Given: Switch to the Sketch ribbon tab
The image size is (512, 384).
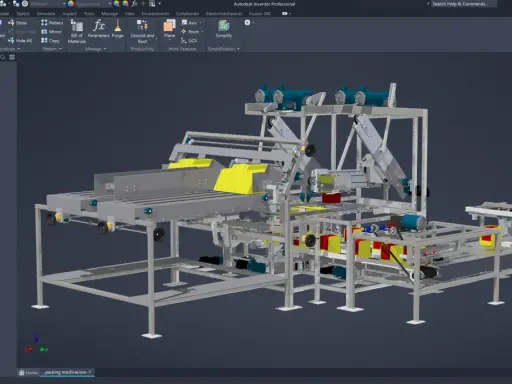Looking at the screenshot, I should (x=23, y=14).
